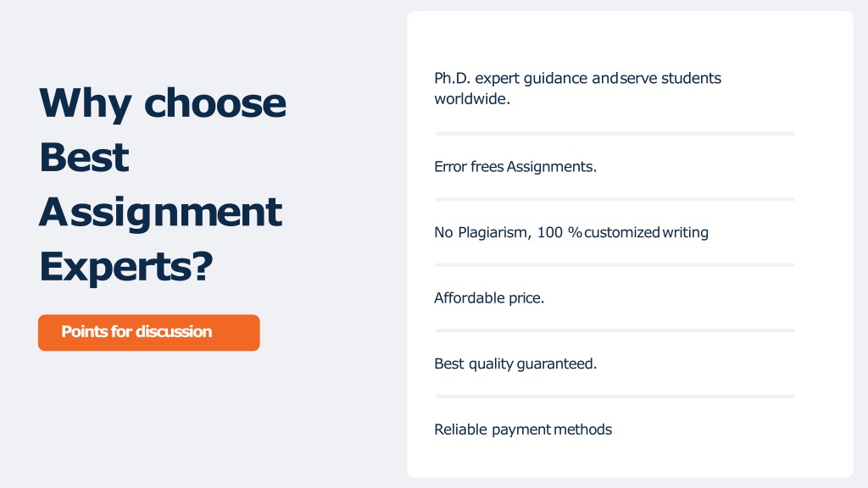Click the 100 % text in plagiarism item
This screenshot has width=868, height=488.
click(559, 232)
